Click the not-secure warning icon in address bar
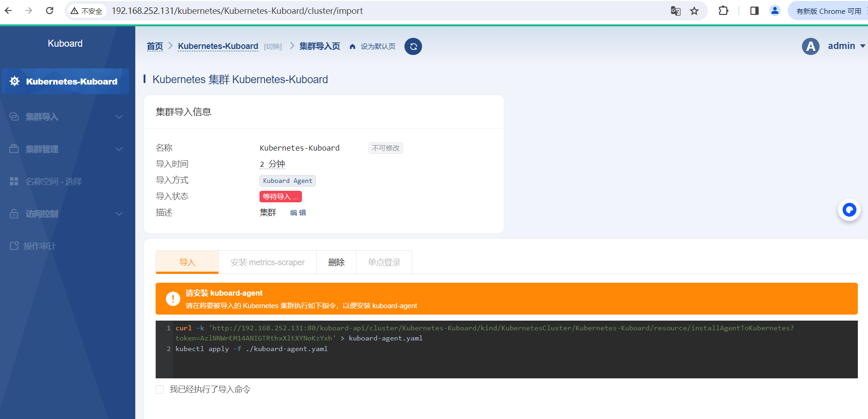Viewport: 868px width, 419px height. pyautogui.click(x=74, y=11)
